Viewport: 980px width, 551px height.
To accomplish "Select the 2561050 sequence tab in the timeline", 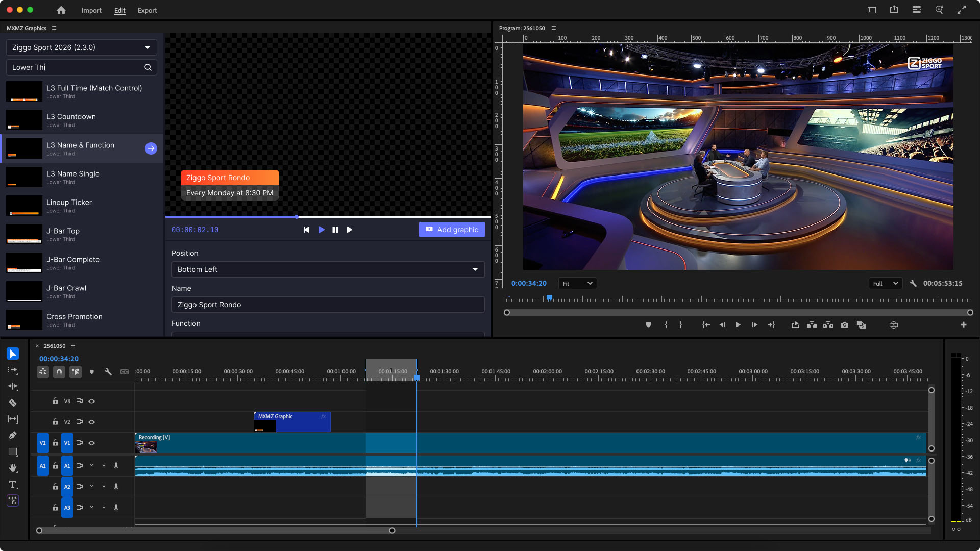I will (x=55, y=346).
